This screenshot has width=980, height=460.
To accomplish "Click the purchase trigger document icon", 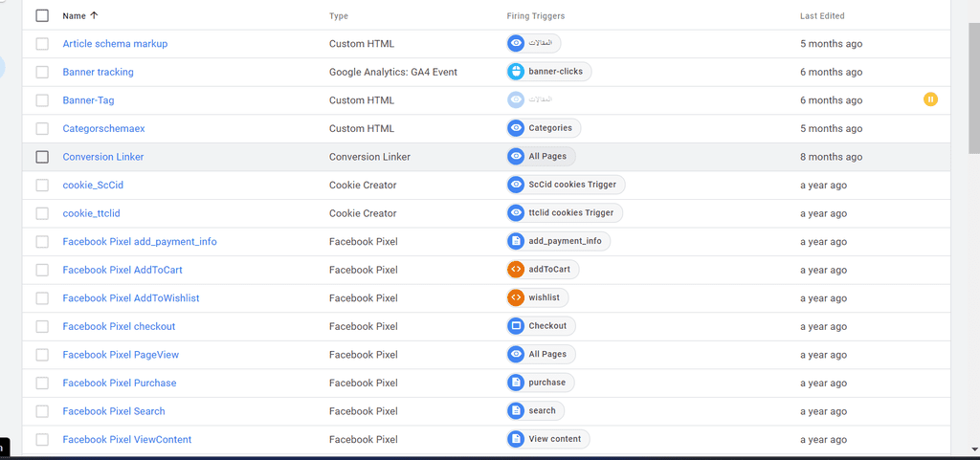I will (x=516, y=383).
